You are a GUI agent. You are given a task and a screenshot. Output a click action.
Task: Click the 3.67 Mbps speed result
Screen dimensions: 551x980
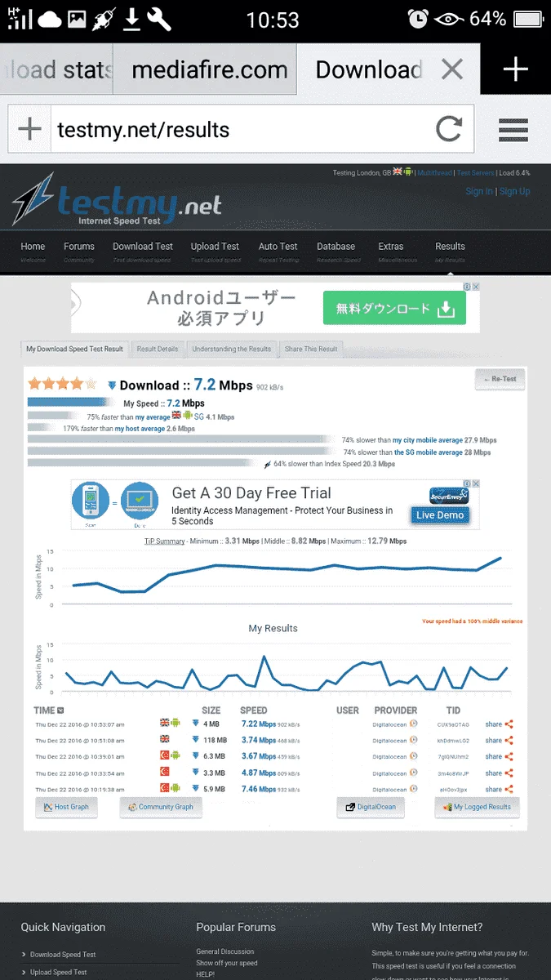[259, 757]
